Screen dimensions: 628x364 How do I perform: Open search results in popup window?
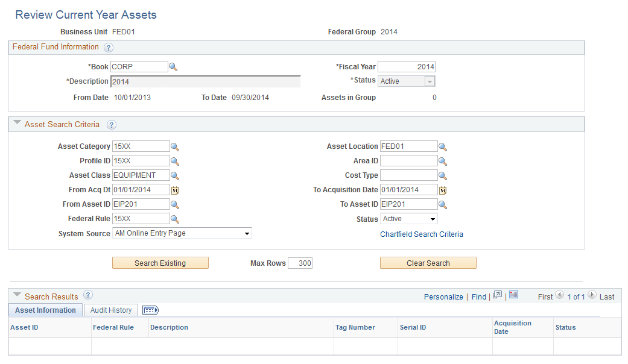(497, 295)
